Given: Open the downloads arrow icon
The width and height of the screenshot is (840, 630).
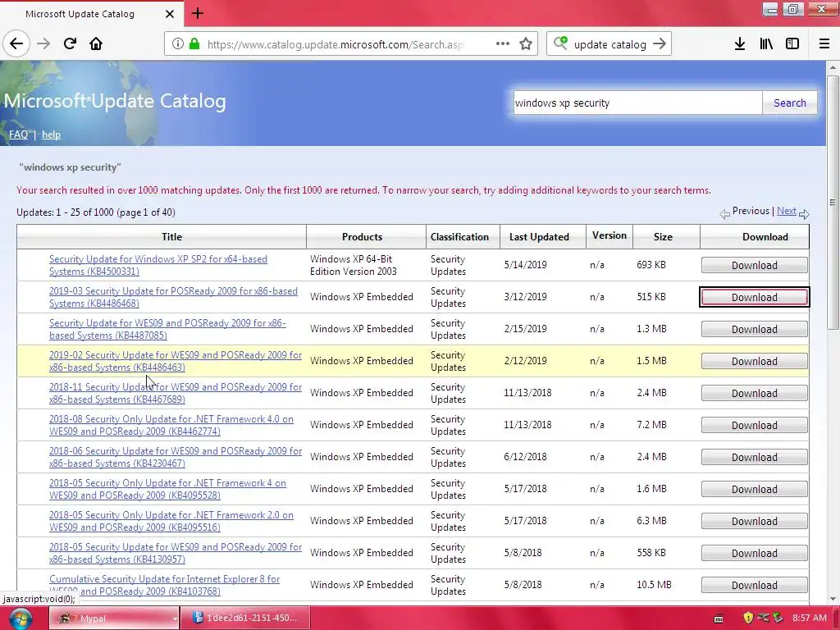Looking at the screenshot, I should (x=740, y=44).
